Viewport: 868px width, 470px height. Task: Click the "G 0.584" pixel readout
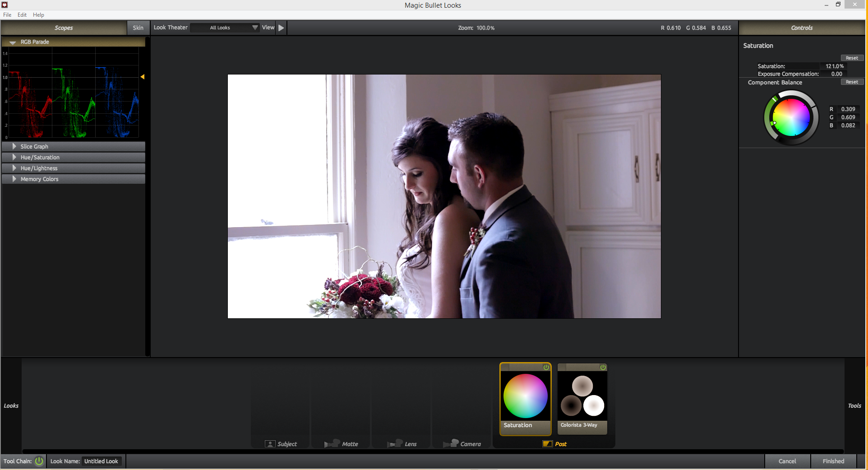696,28
